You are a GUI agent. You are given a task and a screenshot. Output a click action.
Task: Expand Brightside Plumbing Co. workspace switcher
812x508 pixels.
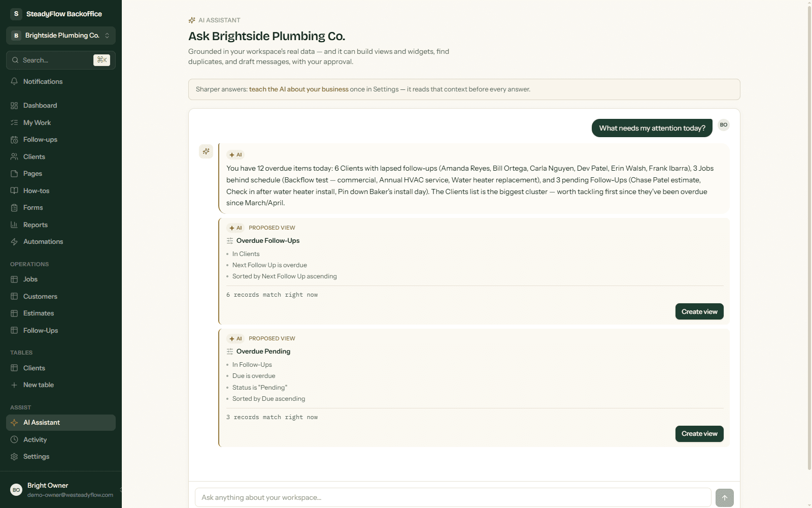[x=61, y=36]
